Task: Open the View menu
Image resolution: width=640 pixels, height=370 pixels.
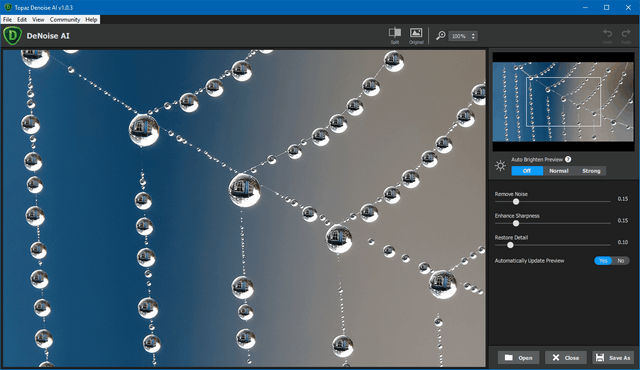Action: tap(38, 19)
